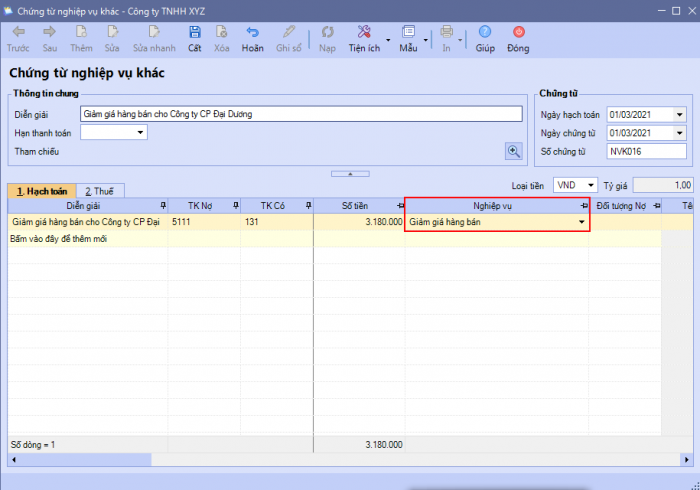Viewport: 700px width, 490px height.
Task: Click 'Bấm vào đây để thêm mới' row
Action: [58, 239]
